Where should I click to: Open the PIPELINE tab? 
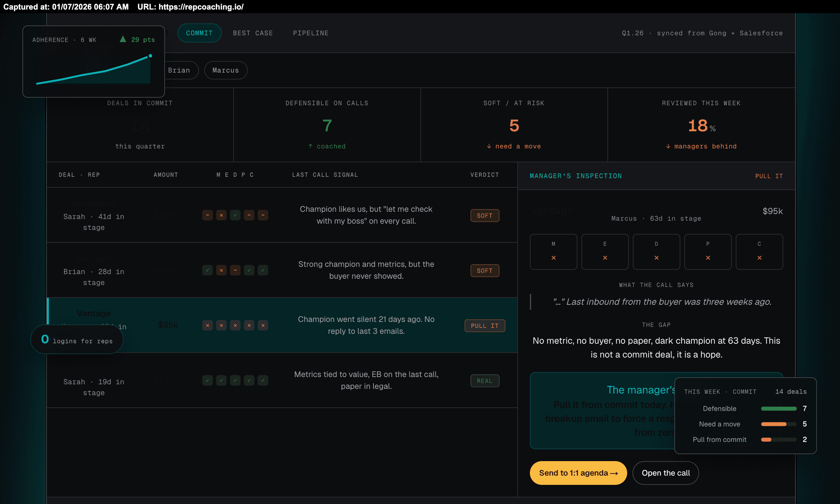tap(310, 33)
